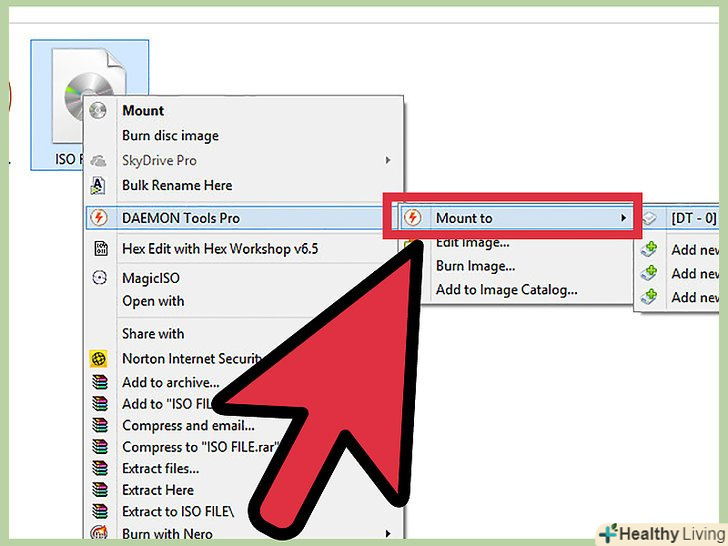This screenshot has width=728, height=546.
Task: Expand the Mount to submenu arrow
Action: [x=624, y=218]
